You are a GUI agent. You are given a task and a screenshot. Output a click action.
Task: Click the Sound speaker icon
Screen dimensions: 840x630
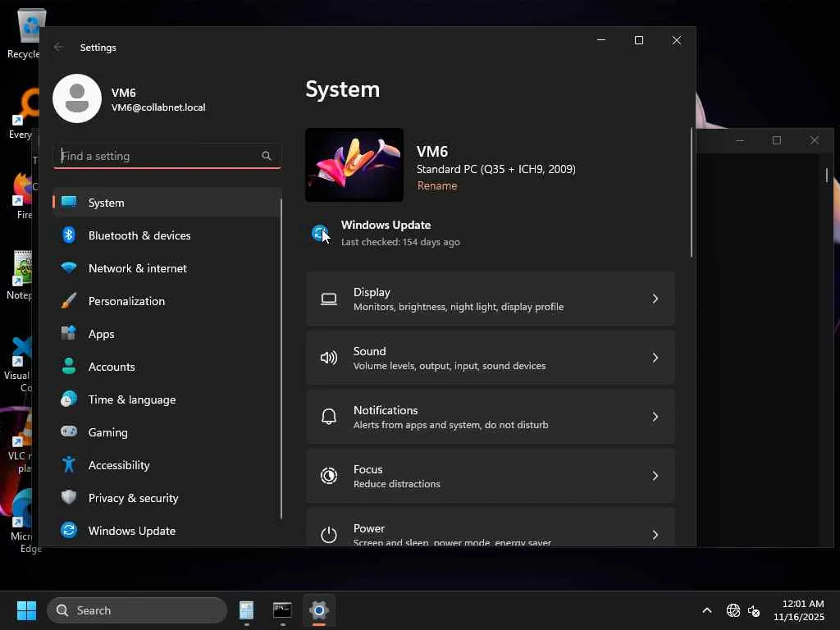[x=329, y=358]
